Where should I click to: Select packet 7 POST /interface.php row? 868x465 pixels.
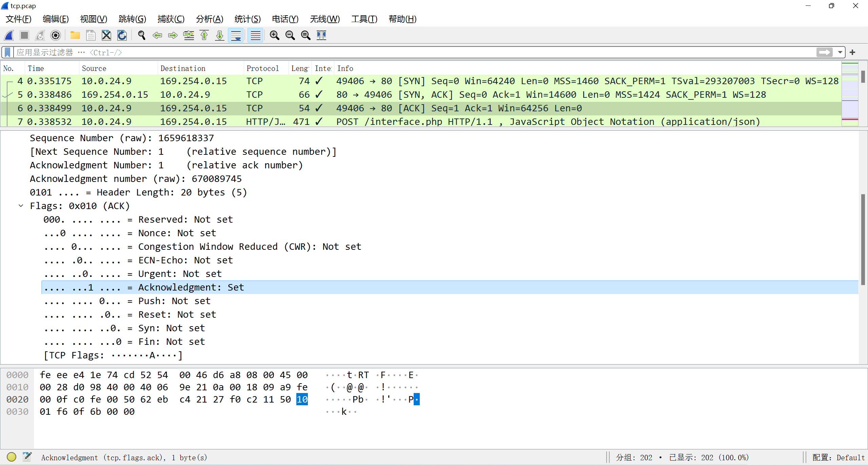click(x=420, y=122)
